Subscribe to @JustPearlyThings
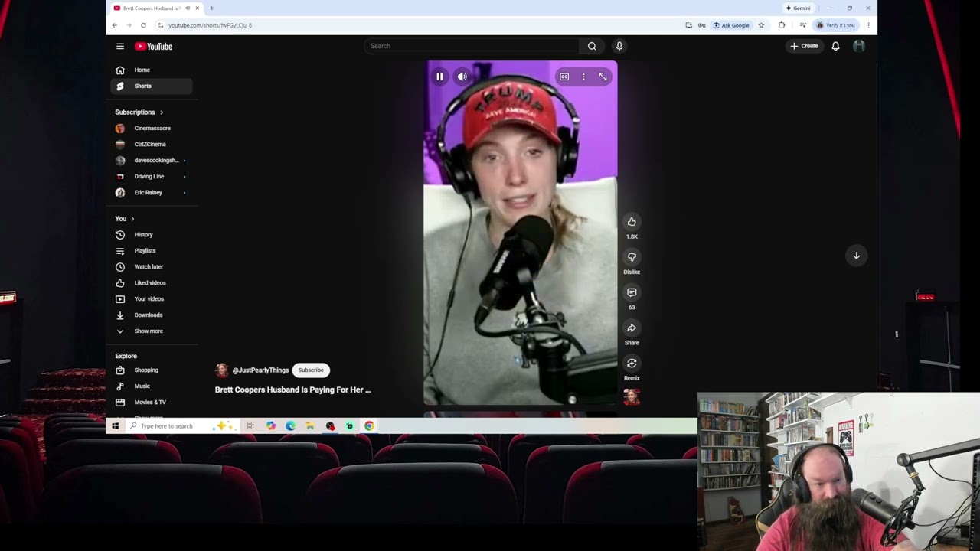The image size is (980, 551). pyautogui.click(x=311, y=370)
